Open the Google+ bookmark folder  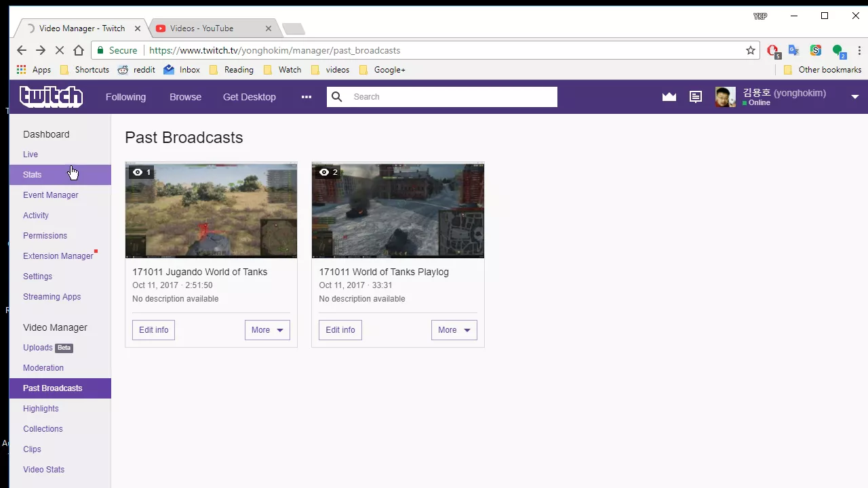pyautogui.click(x=382, y=70)
